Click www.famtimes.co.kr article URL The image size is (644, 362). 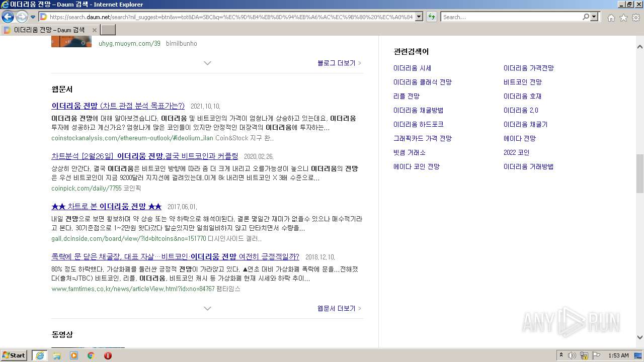tap(133, 289)
